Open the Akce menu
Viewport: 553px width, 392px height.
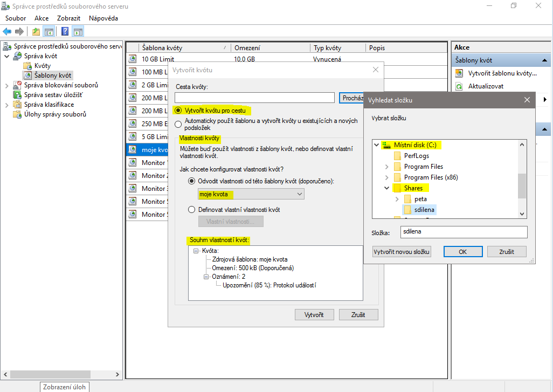click(42, 18)
